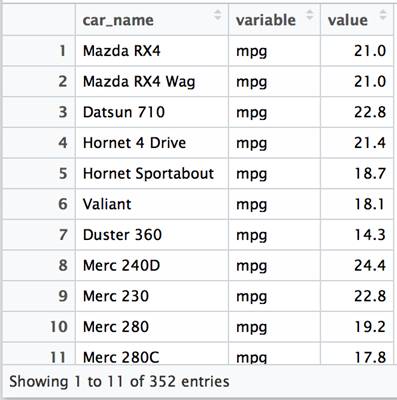Image resolution: width=397 pixels, height=400 pixels.
Task: Click the Showing 1 to 11 entries text
Action: pyautogui.click(x=119, y=382)
